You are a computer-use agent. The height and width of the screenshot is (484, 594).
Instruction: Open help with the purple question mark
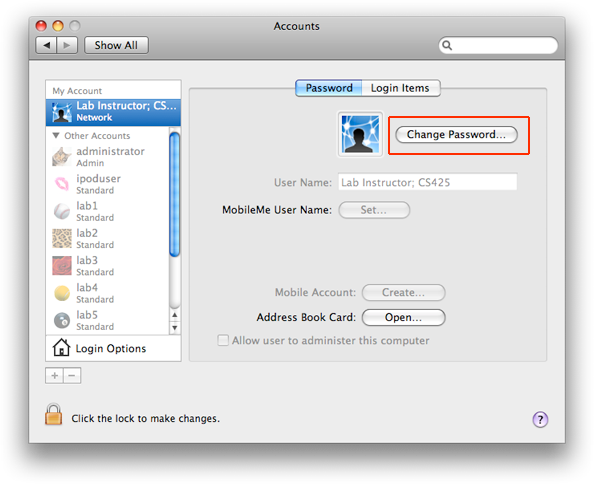(x=540, y=420)
